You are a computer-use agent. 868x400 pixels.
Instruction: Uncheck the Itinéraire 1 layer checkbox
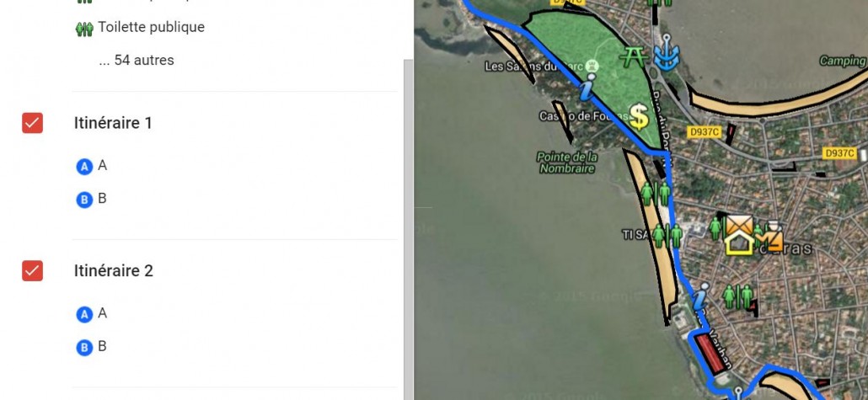tap(32, 123)
